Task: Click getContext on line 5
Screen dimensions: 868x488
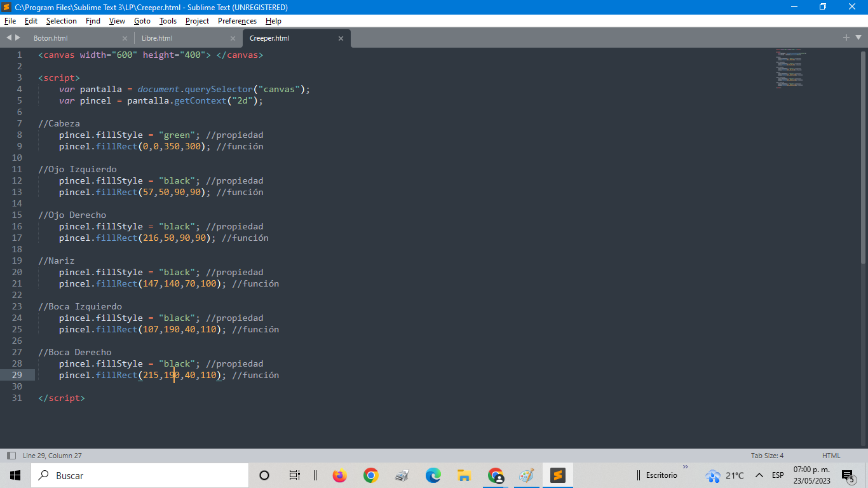Action: [200, 100]
